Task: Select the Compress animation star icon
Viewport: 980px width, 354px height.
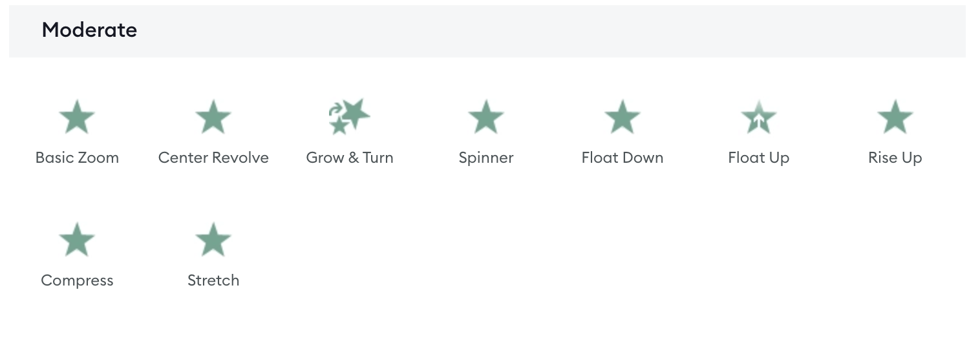Action: 77,240
